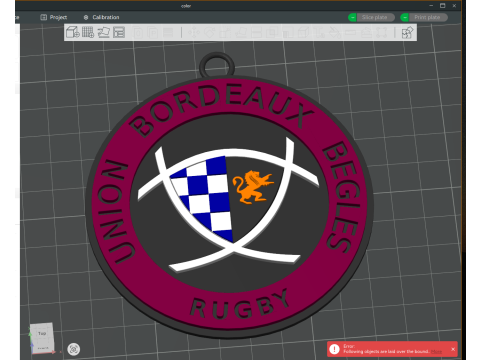
Task: Switch to the Calibration tab
Action: coord(101,17)
